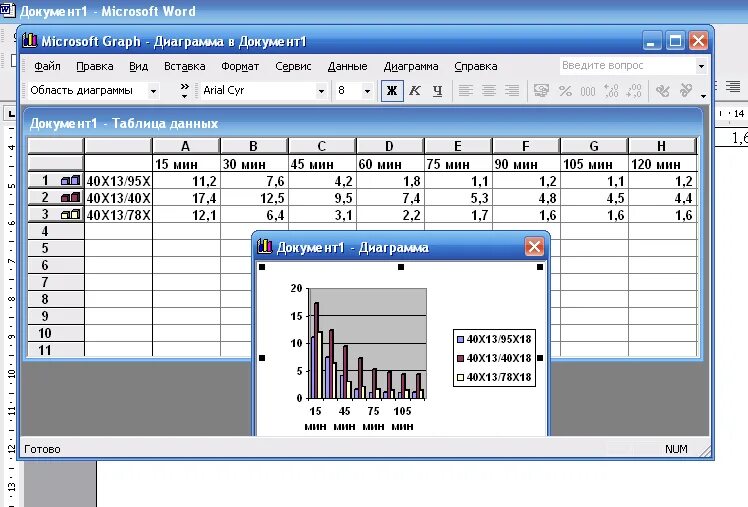Click the datasheet select-all corner button

tap(56, 146)
